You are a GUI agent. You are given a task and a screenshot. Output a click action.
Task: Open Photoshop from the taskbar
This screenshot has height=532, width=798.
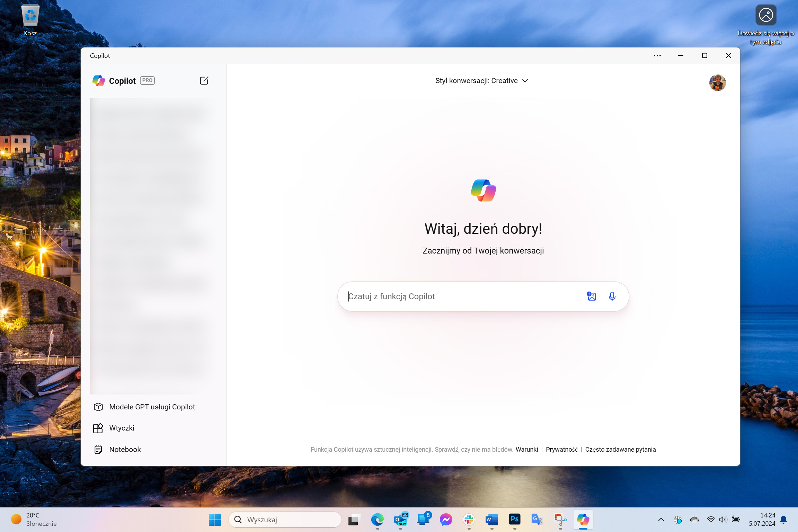pyautogui.click(x=514, y=519)
